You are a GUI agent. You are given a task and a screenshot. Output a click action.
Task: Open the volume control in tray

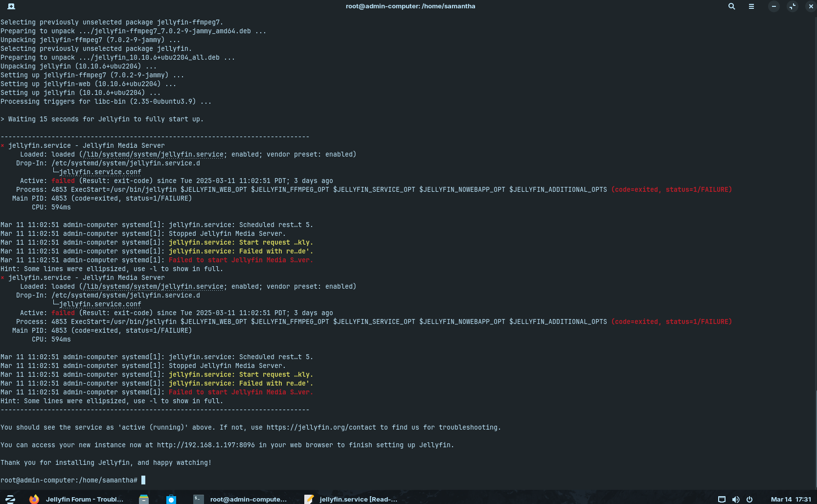735,499
